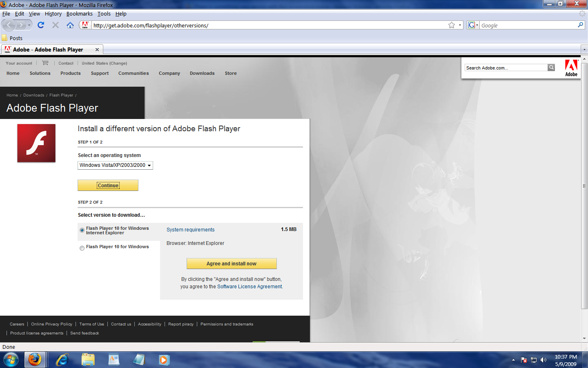Open the Windows Start orb
This screenshot has width=588, height=368.
(11, 360)
